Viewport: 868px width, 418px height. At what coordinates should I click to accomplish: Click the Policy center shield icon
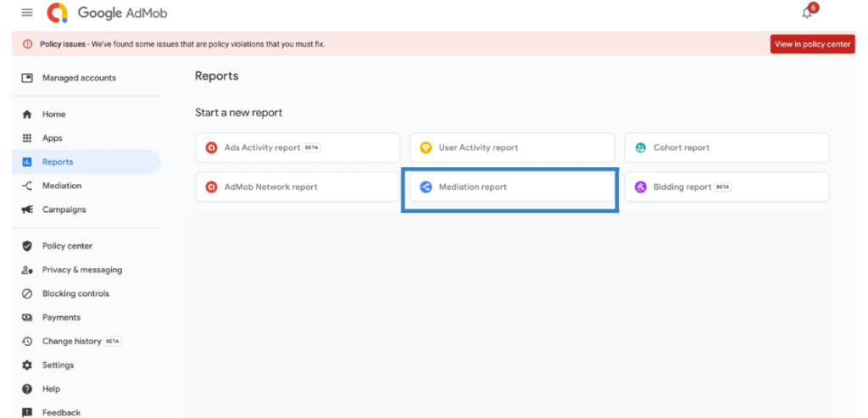27,246
